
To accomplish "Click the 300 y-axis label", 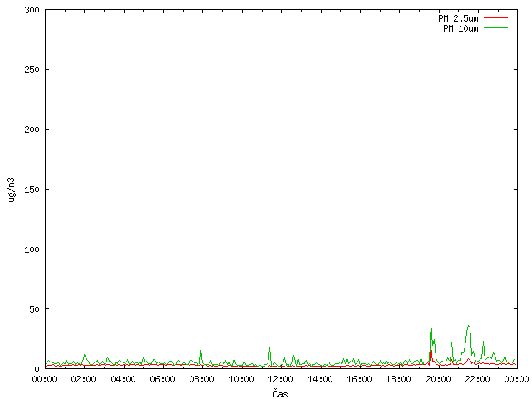I will click(x=32, y=10).
